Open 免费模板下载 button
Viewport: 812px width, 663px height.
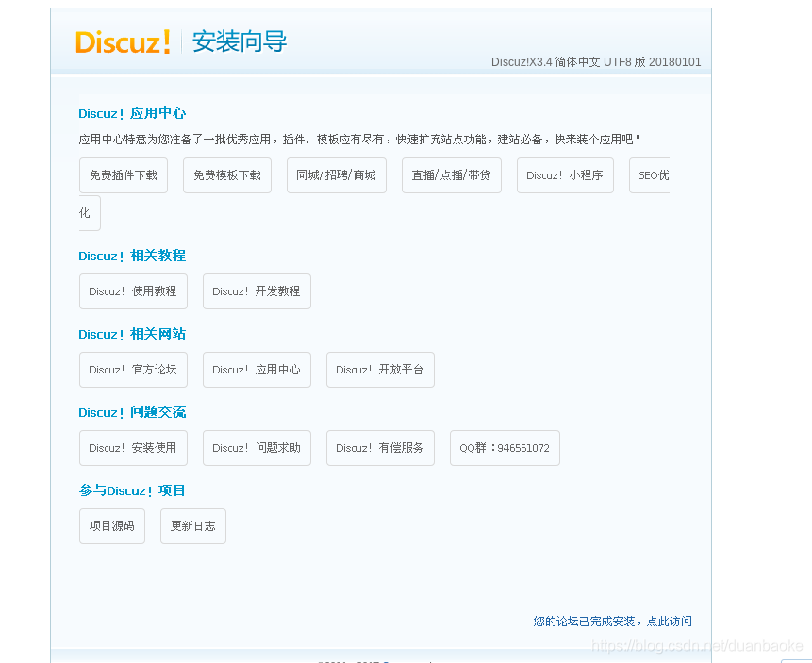(x=227, y=175)
